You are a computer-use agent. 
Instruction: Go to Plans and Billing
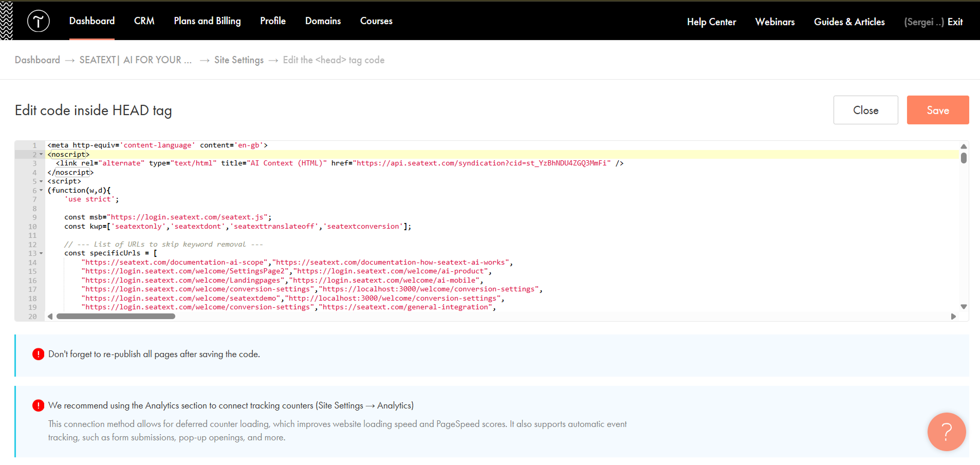click(x=207, y=21)
